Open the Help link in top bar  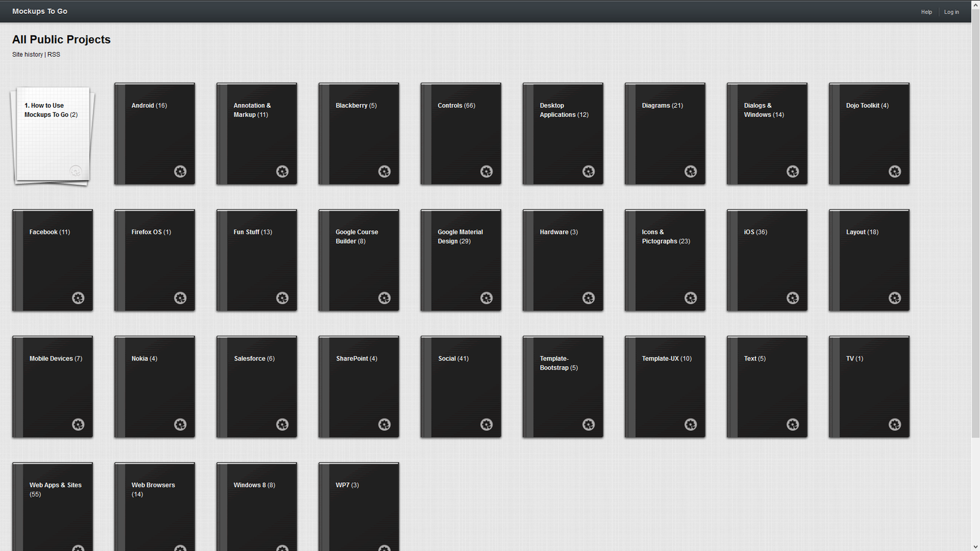[926, 12]
